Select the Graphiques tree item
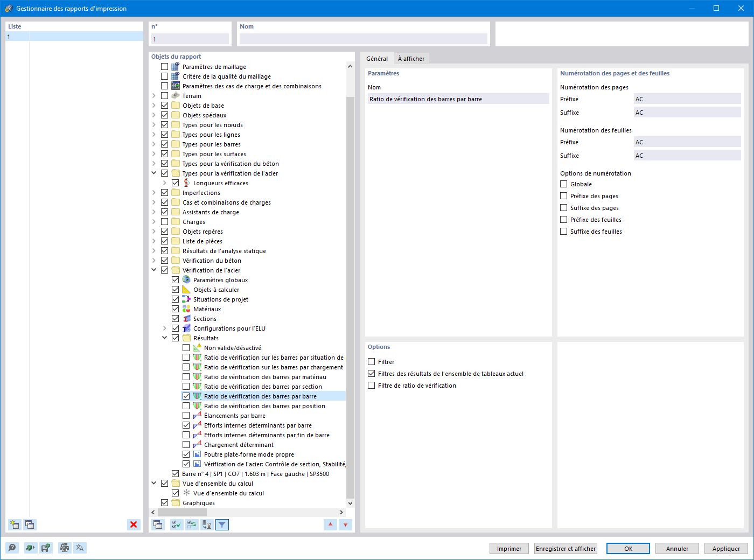Screen dimensions: 754x560 tap(199, 503)
